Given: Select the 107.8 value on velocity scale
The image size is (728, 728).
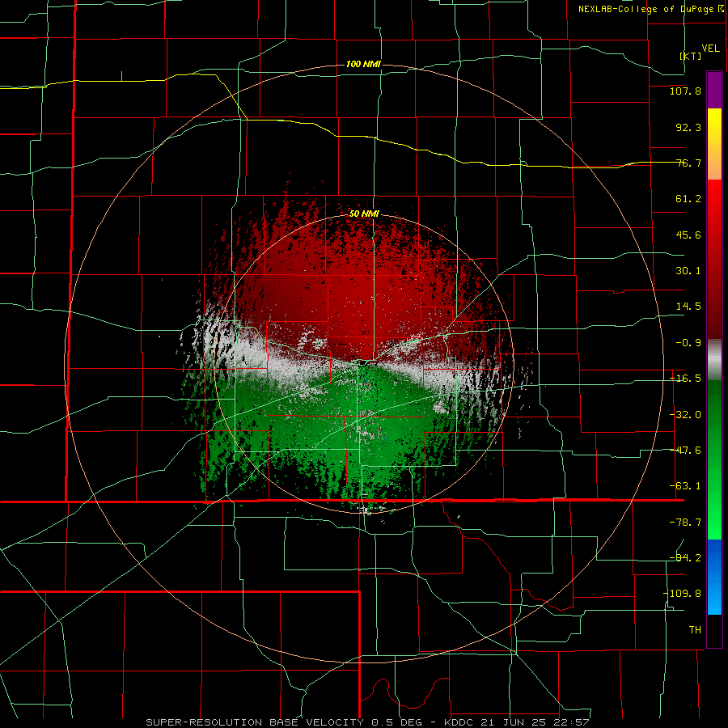Looking at the screenshot, I should [x=685, y=91].
